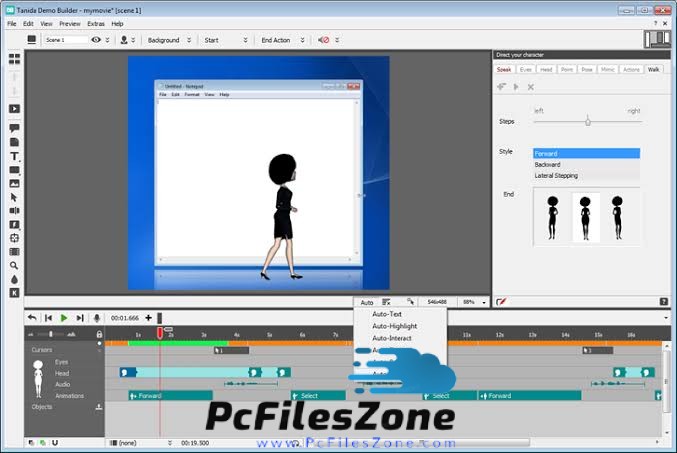Open the Extras menu
This screenshot has width=677, height=453.
point(95,23)
